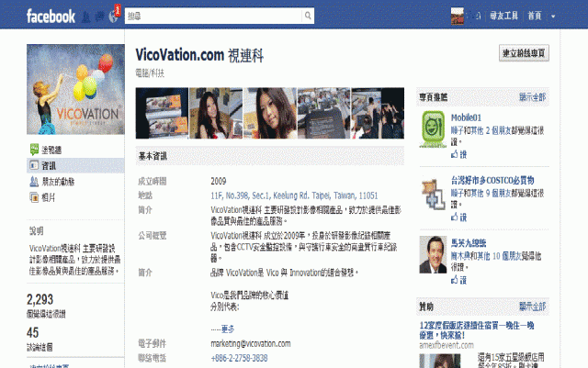This screenshot has height=368, width=588.
Task: Click the search magnifier button
Action: coord(308,16)
